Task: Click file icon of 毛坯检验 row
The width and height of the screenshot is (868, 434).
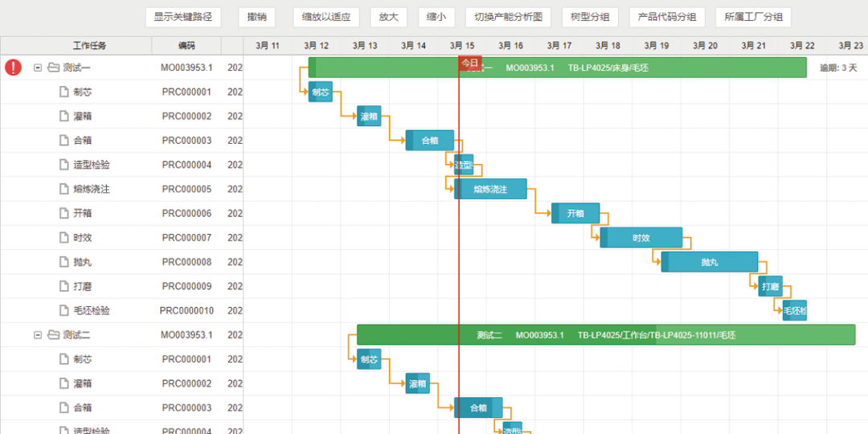Action: coord(63,311)
